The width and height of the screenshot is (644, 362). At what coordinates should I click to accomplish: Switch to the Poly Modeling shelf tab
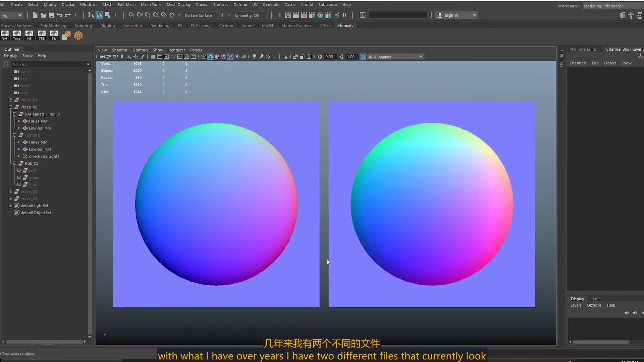pos(53,26)
